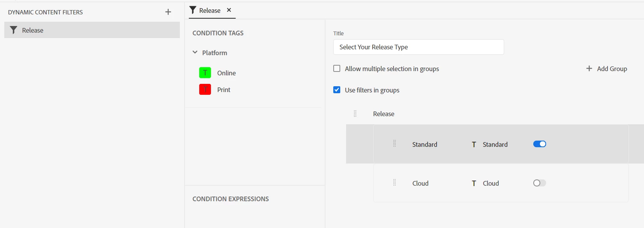
Task: Click drag handle on Cloud row
Action: coord(395,183)
